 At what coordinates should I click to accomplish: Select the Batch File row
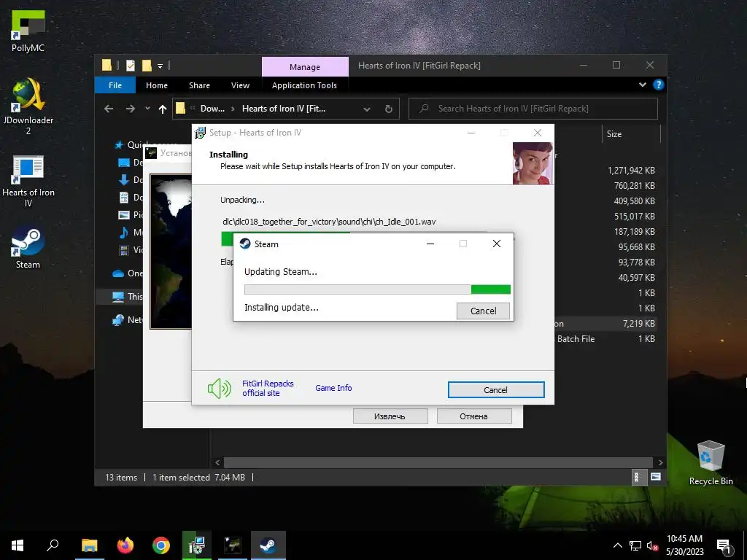[605, 338]
